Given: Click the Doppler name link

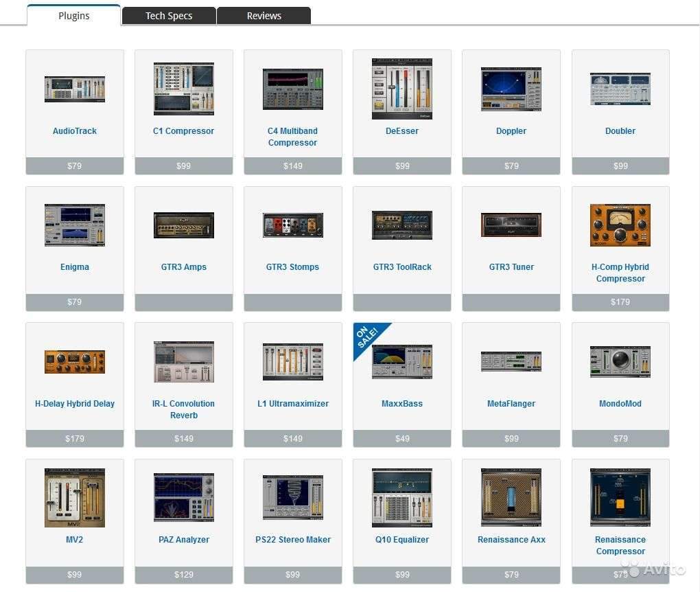Looking at the screenshot, I should tap(511, 131).
